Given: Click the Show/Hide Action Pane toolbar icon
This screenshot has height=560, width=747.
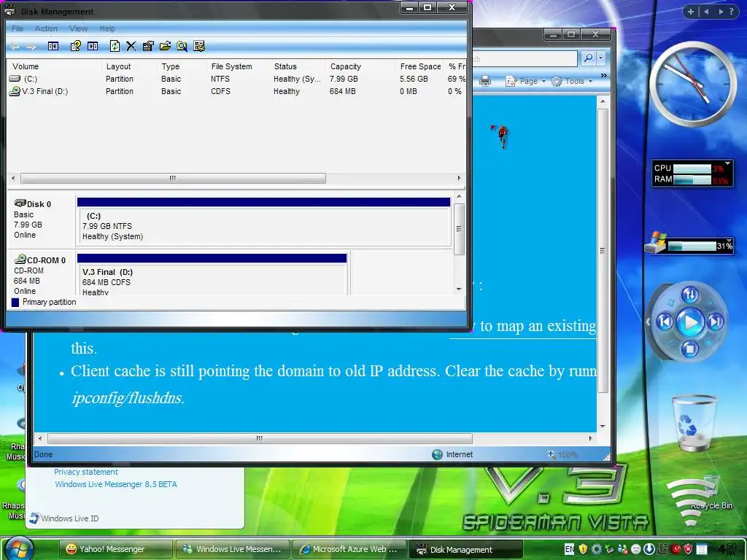Looking at the screenshot, I should [x=93, y=46].
